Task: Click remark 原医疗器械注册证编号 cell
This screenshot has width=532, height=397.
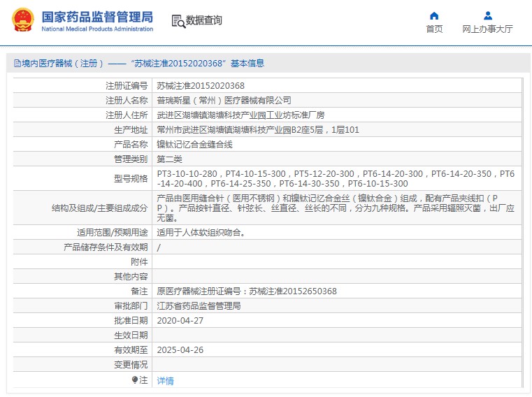Action: coord(336,291)
